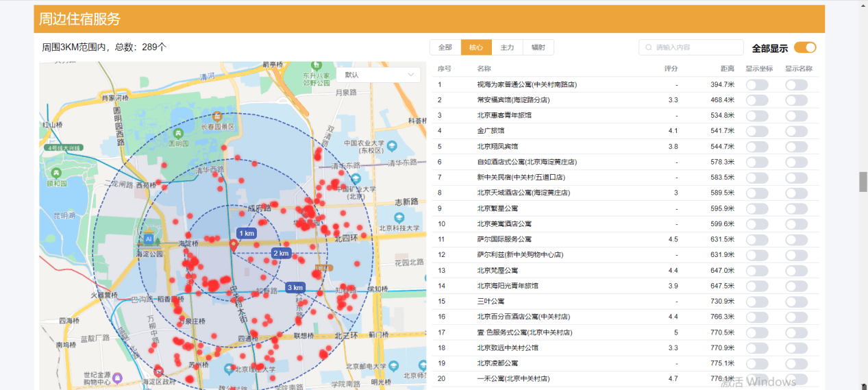This screenshot has height=390, width=868.
Task: Open the 默认 map style dropdown
Action: [x=378, y=75]
